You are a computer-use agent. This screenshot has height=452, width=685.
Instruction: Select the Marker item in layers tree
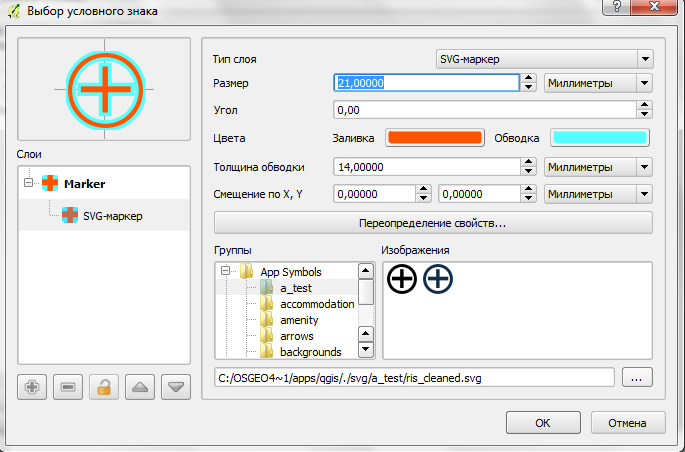tap(84, 184)
